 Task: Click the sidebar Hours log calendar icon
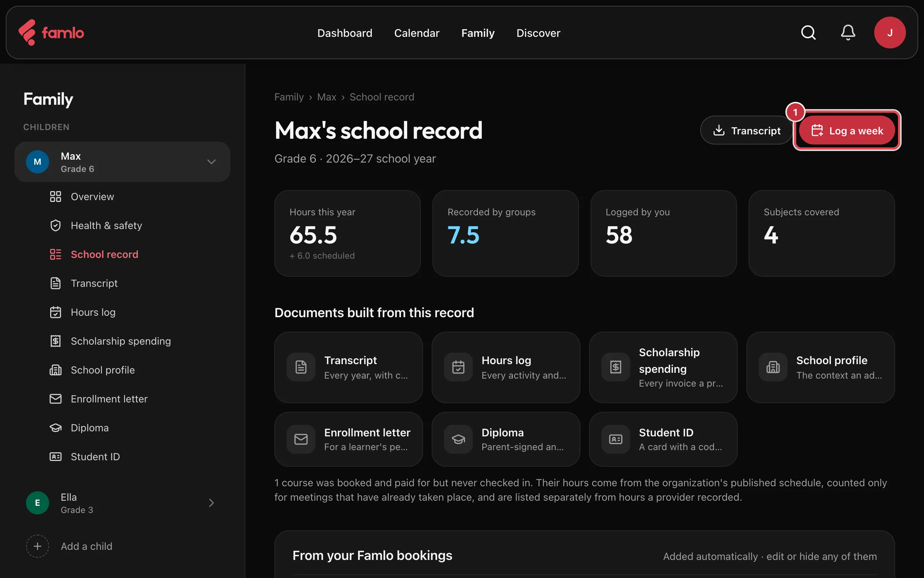click(55, 312)
